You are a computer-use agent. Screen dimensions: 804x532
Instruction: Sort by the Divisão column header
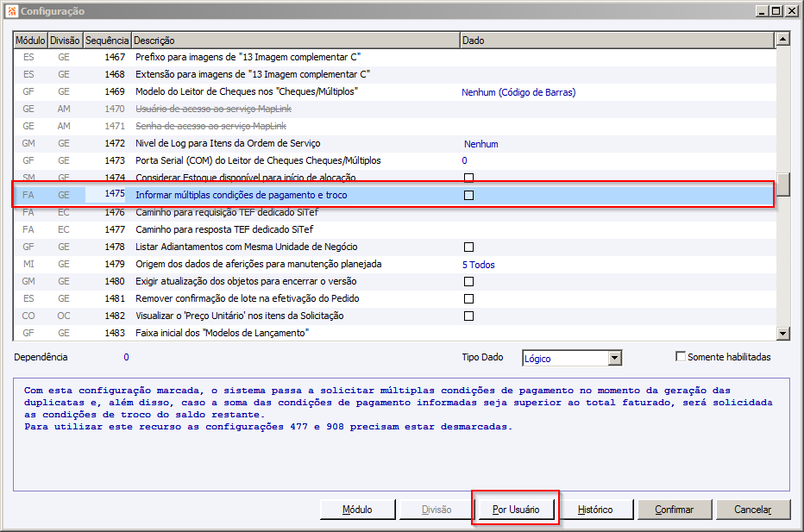tap(65, 41)
